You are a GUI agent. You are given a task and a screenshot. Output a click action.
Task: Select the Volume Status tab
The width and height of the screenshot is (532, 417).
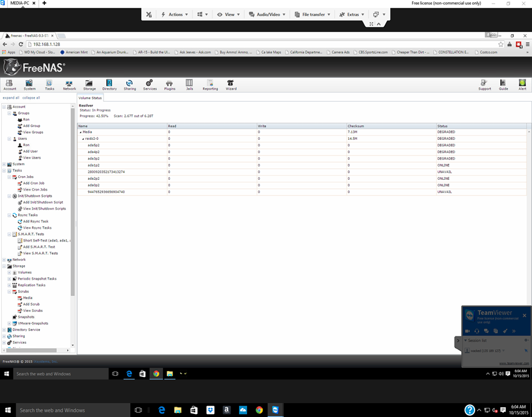90,97
